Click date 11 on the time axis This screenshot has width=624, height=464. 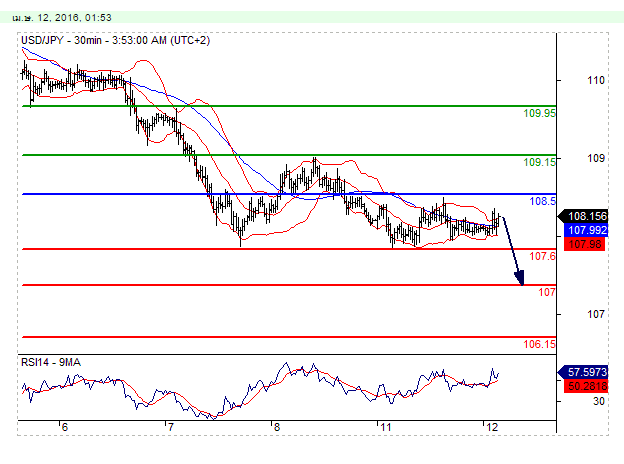(383, 427)
